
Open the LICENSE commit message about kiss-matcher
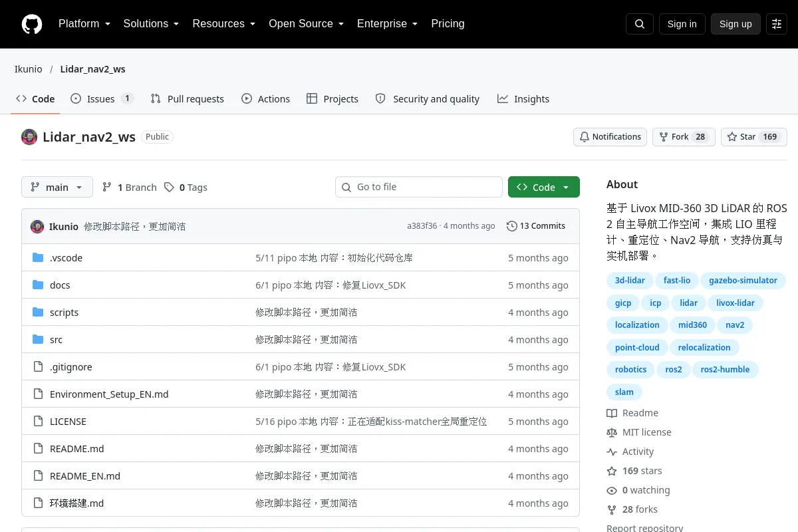[371, 422]
